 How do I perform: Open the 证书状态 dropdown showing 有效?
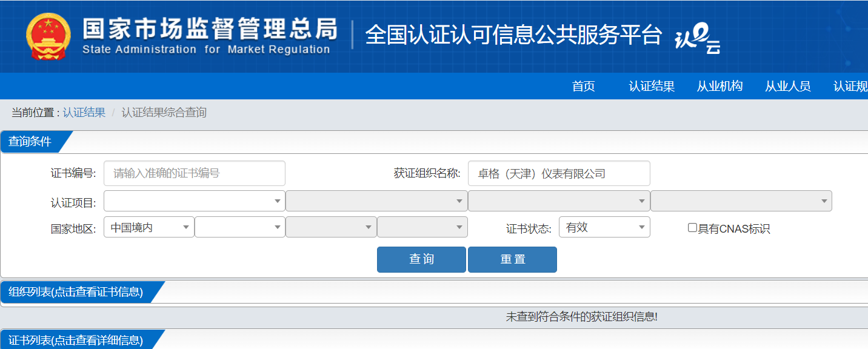[604, 227]
